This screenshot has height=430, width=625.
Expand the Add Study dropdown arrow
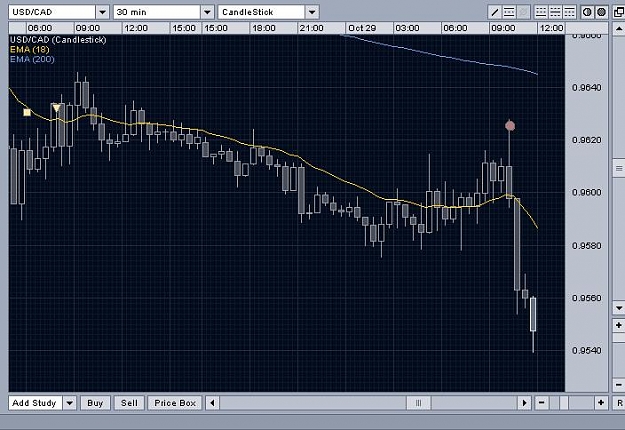pos(70,403)
